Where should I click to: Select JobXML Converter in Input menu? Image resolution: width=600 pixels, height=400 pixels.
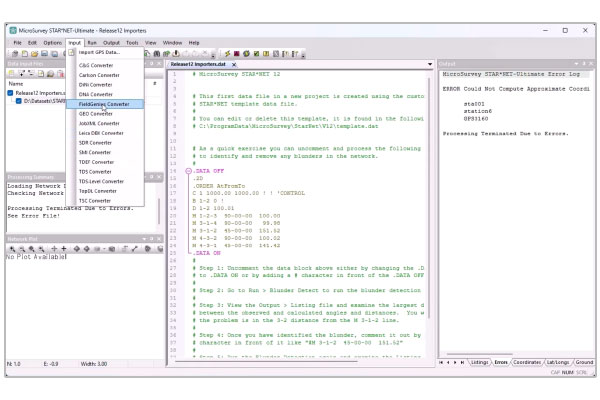tap(105, 123)
